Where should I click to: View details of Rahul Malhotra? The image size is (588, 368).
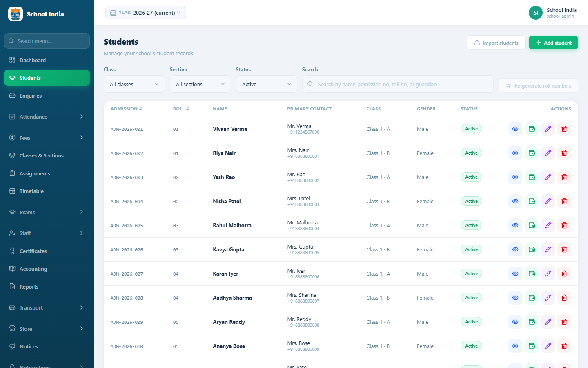515,225
